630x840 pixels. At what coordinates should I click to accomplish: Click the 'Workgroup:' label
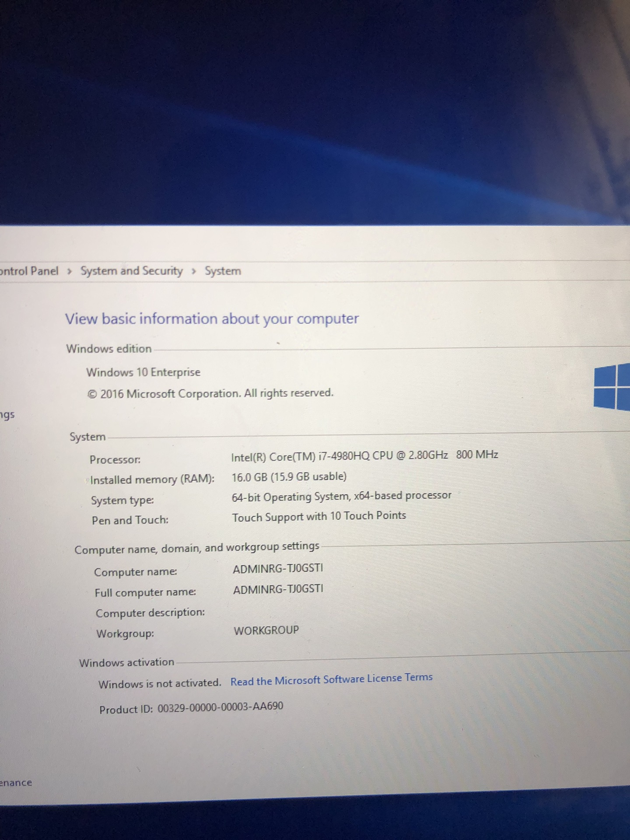click(x=125, y=633)
